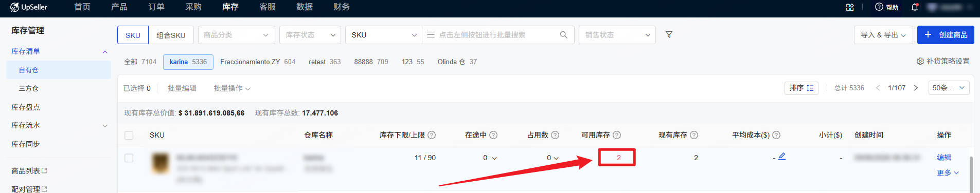Click 创建商品 button
This screenshot has width=980, height=193.
(x=946, y=35)
